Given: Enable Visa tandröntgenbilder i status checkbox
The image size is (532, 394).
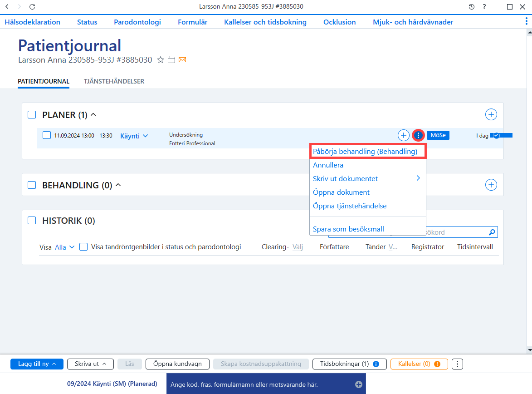Looking at the screenshot, I should tap(83, 247).
